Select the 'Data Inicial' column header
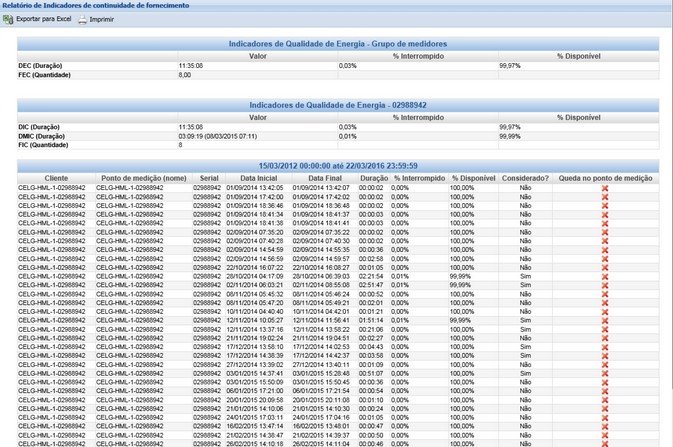 pyautogui.click(x=259, y=178)
